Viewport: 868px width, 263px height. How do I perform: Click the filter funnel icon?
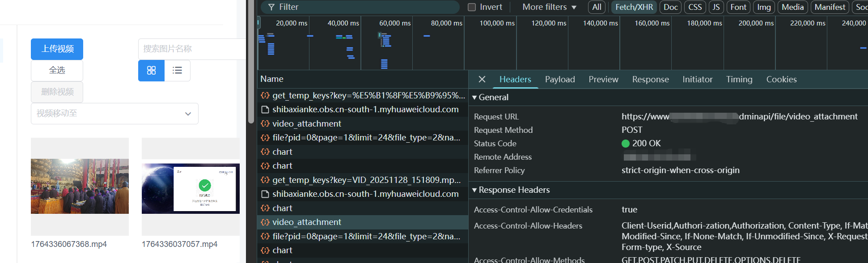coord(271,7)
